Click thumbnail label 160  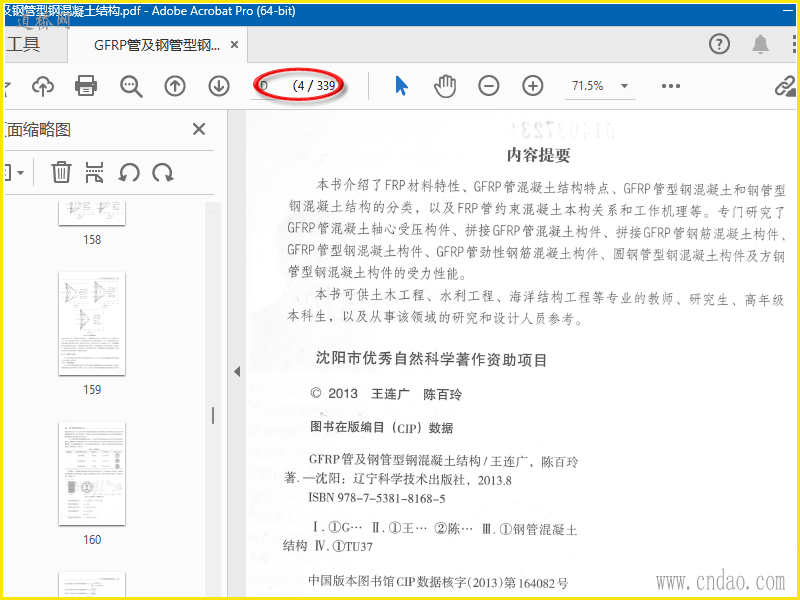coord(92,540)
